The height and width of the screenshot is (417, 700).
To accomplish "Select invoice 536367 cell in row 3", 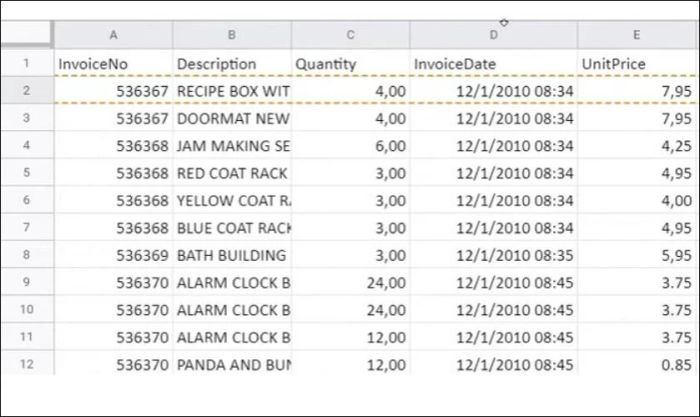I will [x=113, y=118].
